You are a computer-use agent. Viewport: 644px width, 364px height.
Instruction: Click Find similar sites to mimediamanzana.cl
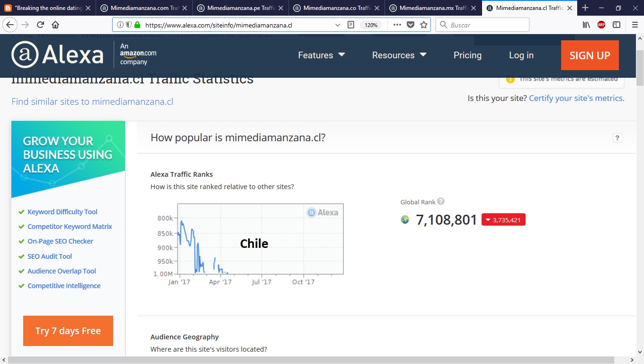(x=92, y=101)
